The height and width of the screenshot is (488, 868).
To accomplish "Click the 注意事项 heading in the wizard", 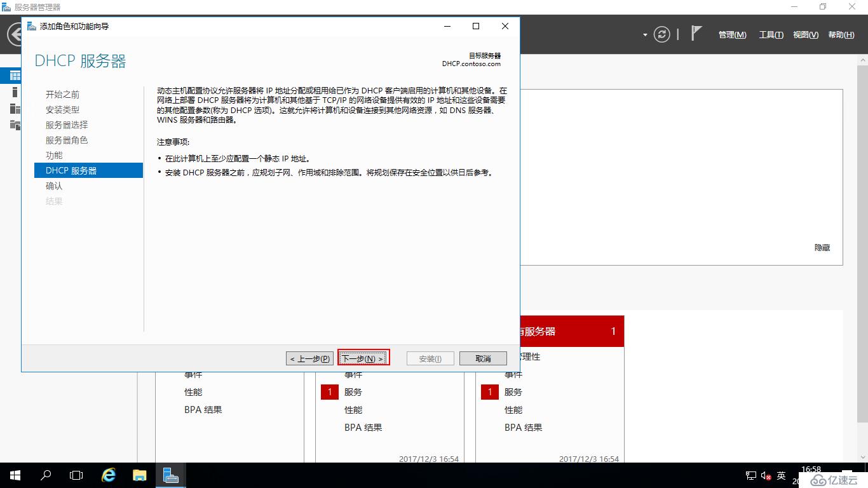I will [x=173, y=142].
